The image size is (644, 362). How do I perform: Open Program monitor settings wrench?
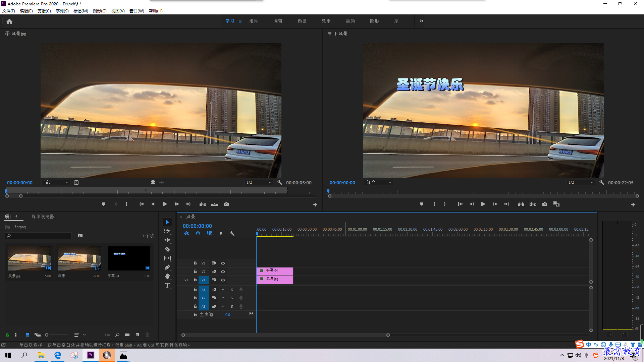[x=602, y=183]
